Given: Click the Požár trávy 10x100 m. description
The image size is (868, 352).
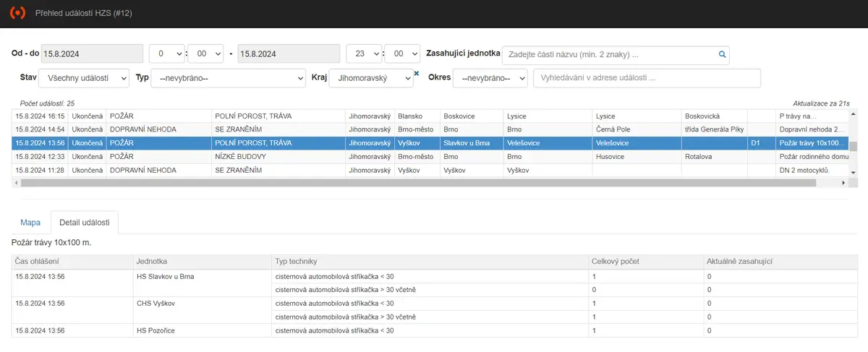Looking at the screenshot, I should [51, 243].
